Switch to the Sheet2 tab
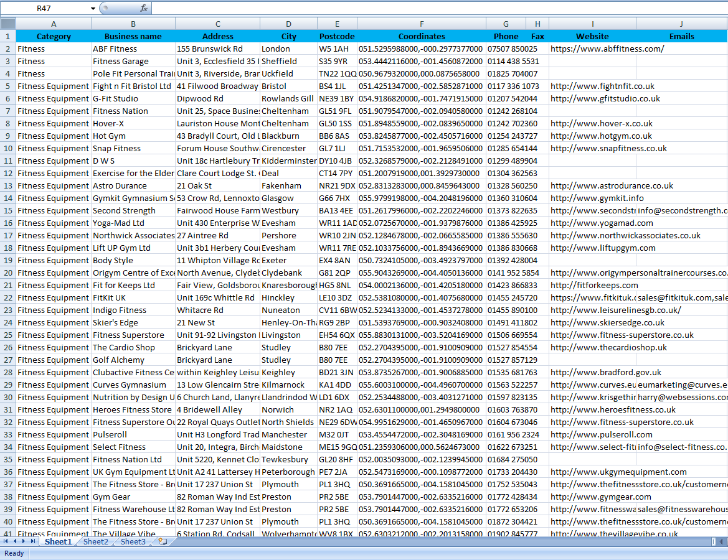The image size is (728, 560). click(95, 542)
